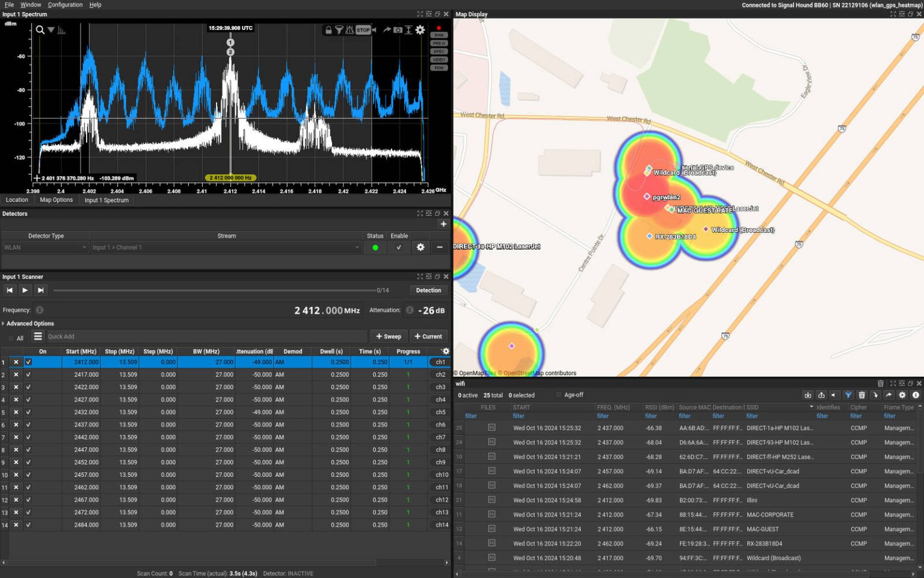Open spectrum settings gear icon
The width and height of the screenshot is (924, 578).
420,30
